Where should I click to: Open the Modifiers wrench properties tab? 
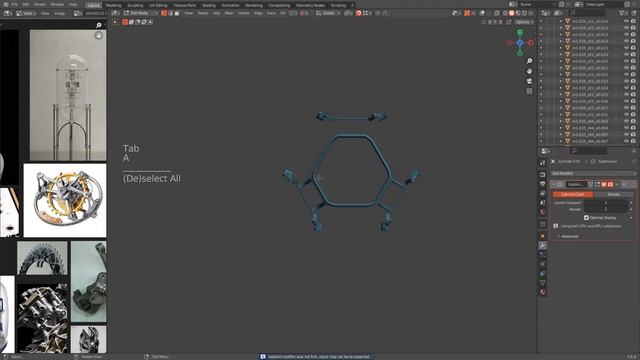542,245
